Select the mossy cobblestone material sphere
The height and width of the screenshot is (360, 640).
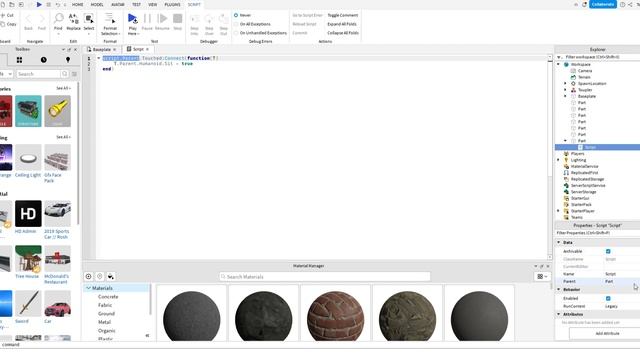tap(407, 315)
